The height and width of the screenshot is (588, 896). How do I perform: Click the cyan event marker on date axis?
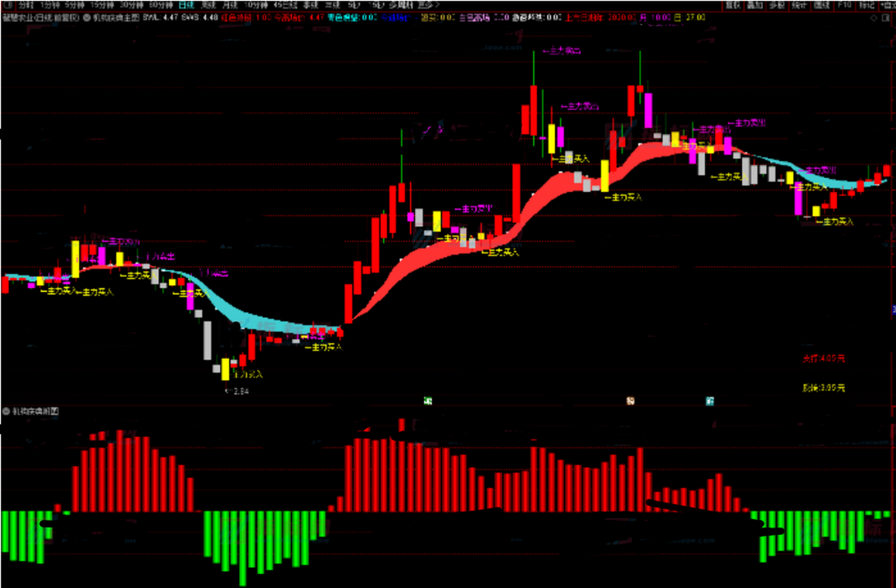[710, 401]
